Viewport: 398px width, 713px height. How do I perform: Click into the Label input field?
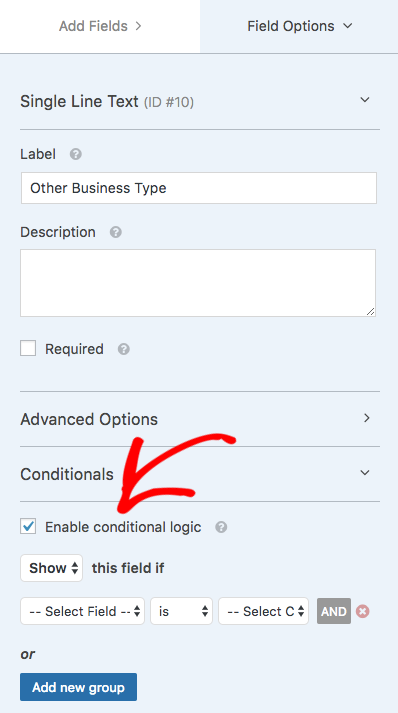[x=199, y=188]
